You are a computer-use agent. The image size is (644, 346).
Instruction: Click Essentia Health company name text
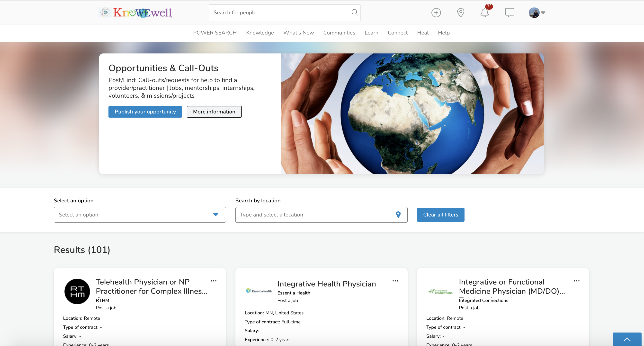[294, 293]
